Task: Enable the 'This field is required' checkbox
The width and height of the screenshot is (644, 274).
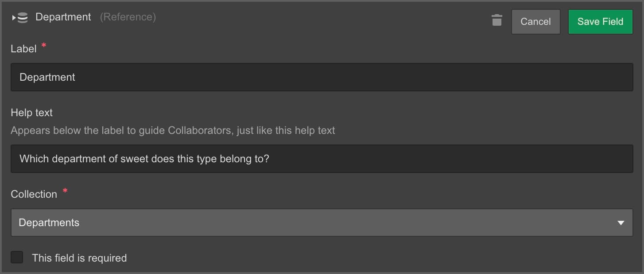Action: [x=17, y=257]
